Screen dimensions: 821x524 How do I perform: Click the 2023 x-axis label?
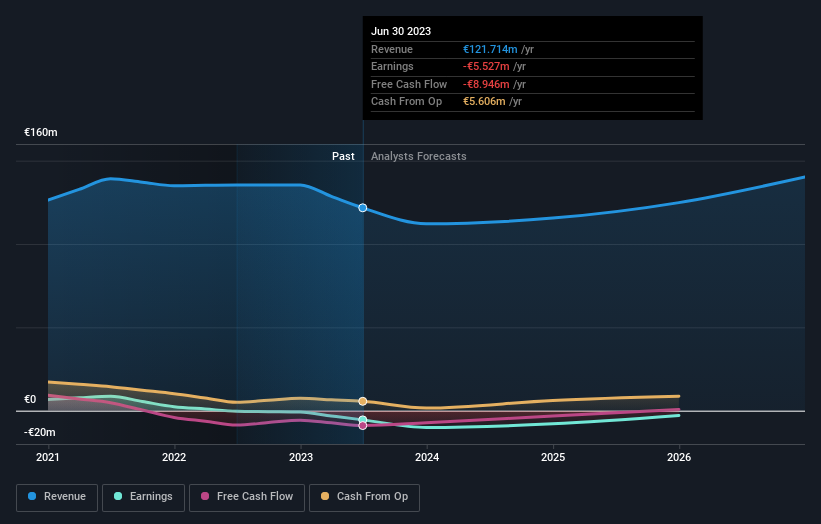coord(301,457)
